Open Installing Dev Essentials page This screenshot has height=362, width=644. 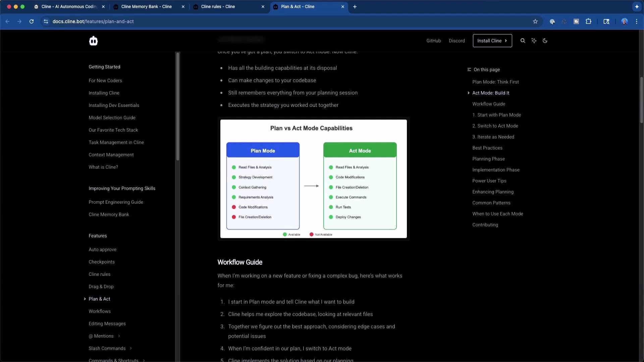pos(114,106)
